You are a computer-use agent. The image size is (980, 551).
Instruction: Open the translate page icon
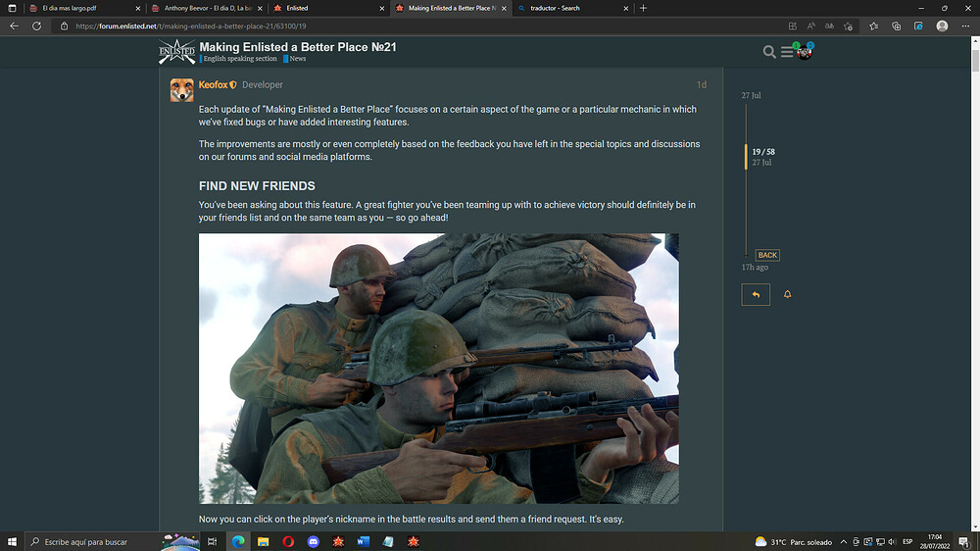(x=829, y=26)
